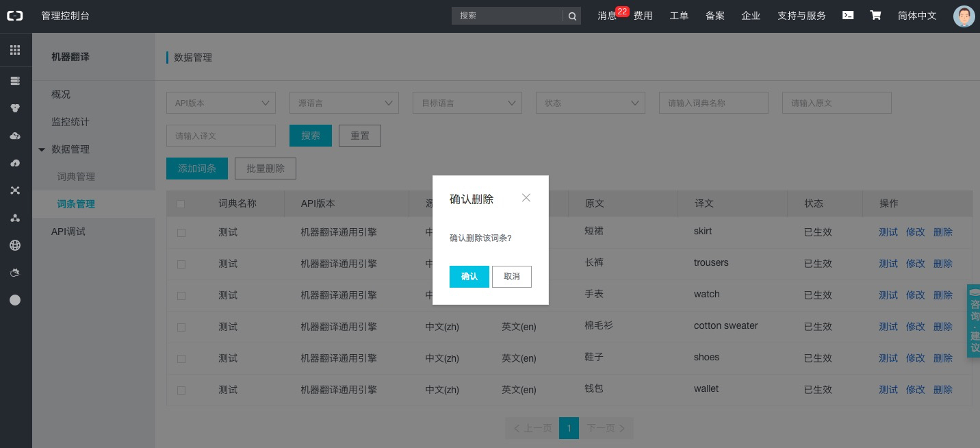Focus the 请输入词典名称 field
This screenshot has width=980, height=448.
click(x=714, y=103)
